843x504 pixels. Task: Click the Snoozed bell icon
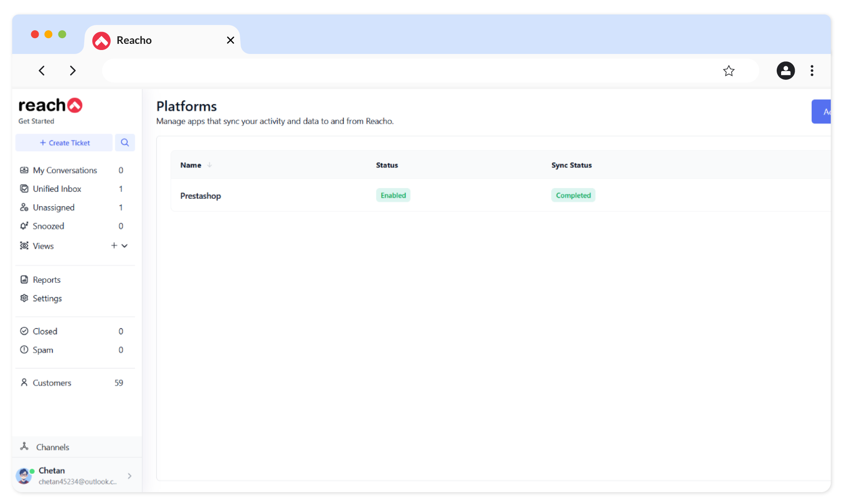click(x=24, y=226)
